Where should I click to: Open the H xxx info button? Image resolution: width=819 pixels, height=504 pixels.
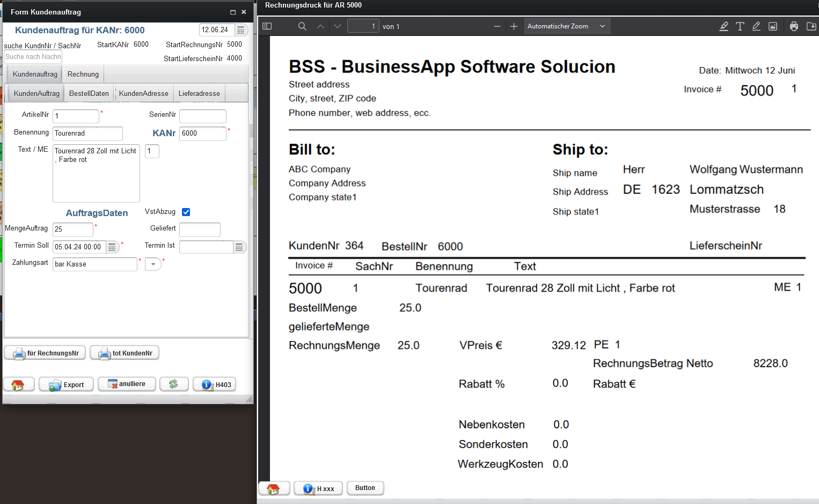pos(318,488)
